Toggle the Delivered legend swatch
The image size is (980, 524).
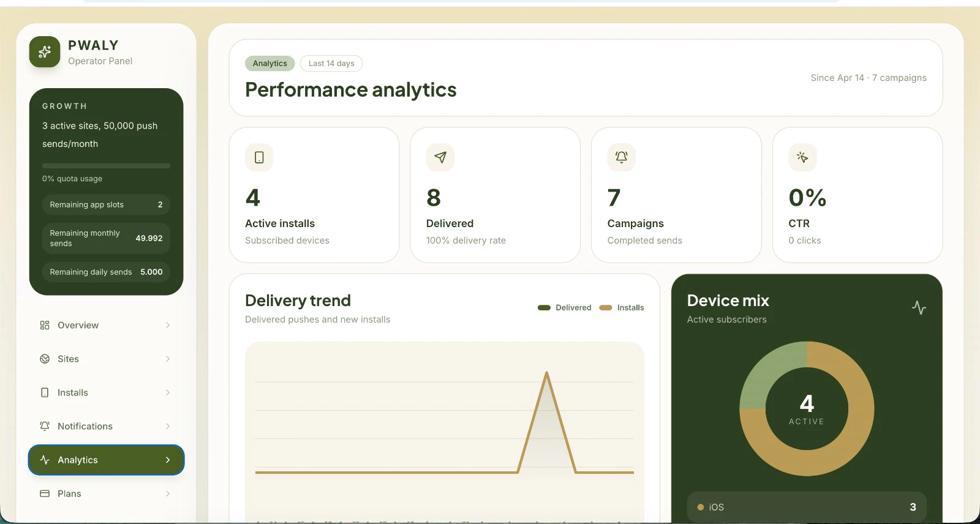click(544, 308)
